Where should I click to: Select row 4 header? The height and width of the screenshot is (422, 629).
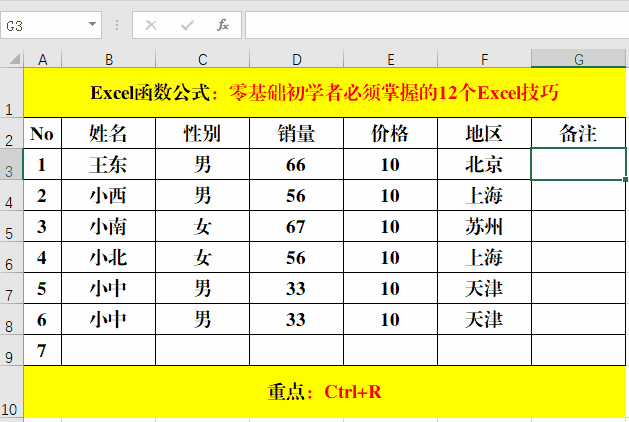pyautogui.click(x=12, y=195)
